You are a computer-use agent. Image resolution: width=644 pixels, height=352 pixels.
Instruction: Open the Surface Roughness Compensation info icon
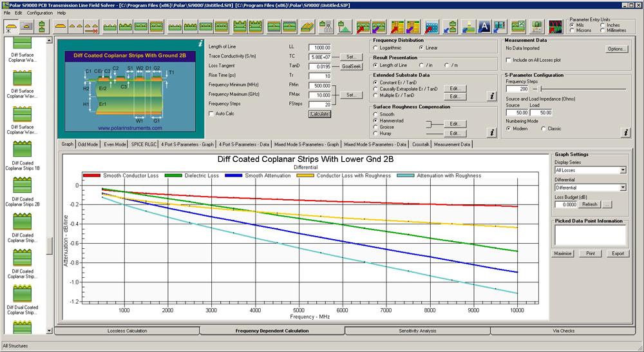click(x=491, y=132)
